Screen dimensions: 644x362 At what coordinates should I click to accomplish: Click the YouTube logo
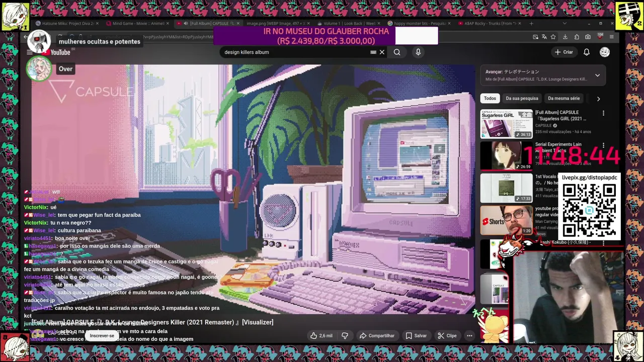tap(56, 52)
